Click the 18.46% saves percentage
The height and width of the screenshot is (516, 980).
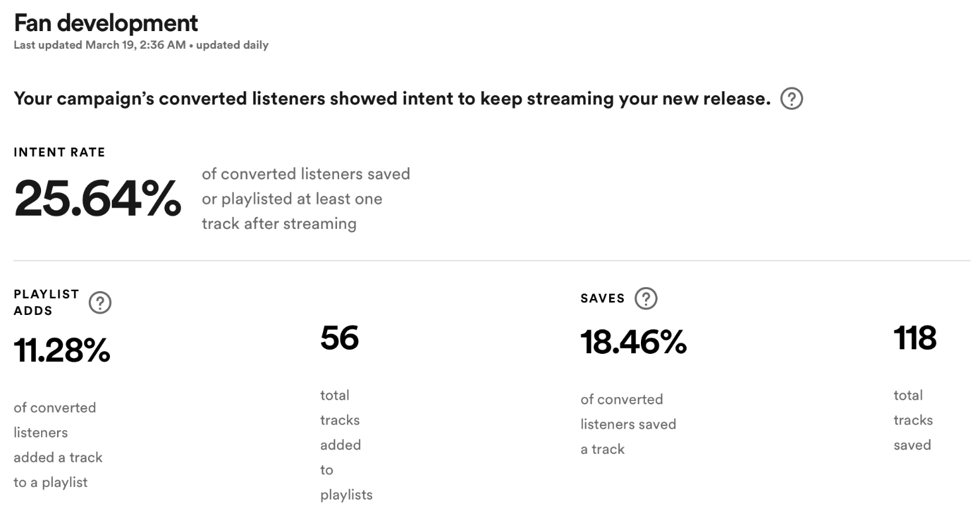(x=633, y=343)
